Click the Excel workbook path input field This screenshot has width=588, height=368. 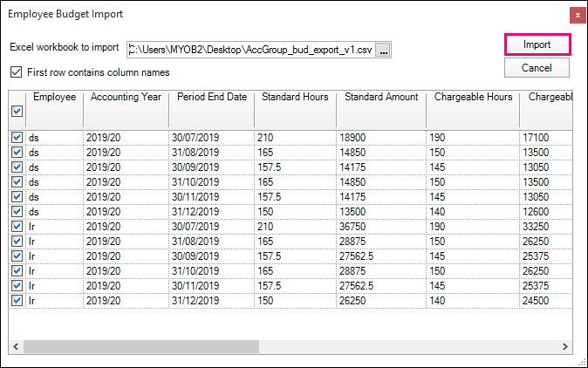click(x=251, y=51)
